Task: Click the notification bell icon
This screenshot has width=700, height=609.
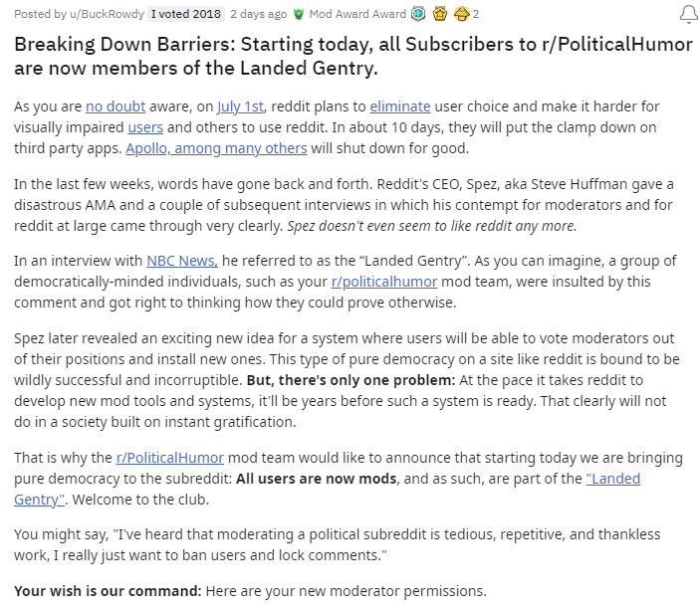Action: click(688, 14)
